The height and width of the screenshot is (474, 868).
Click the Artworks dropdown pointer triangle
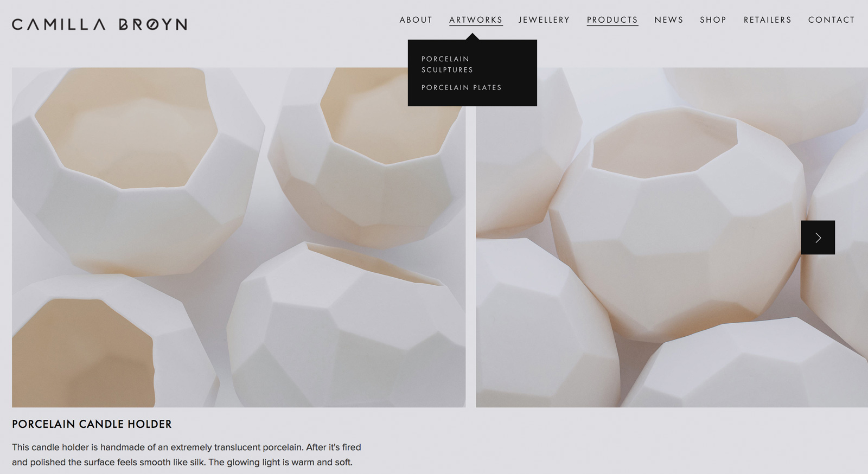point(473,36)
